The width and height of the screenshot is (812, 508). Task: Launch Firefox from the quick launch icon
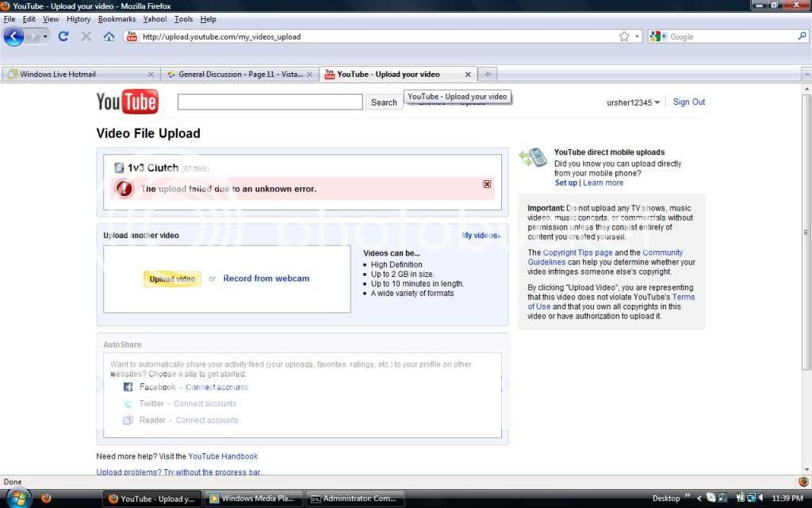(46, 498)
